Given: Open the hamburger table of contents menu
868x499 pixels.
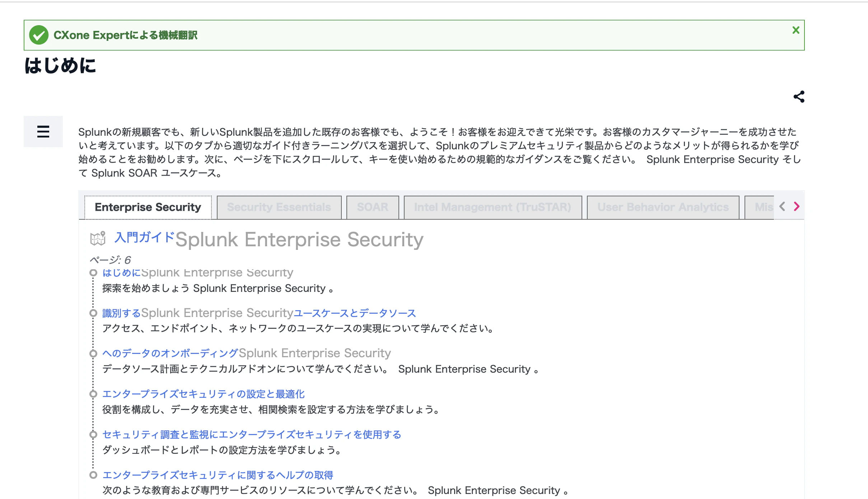Looking at the screenshot, I should pos(43,131).
